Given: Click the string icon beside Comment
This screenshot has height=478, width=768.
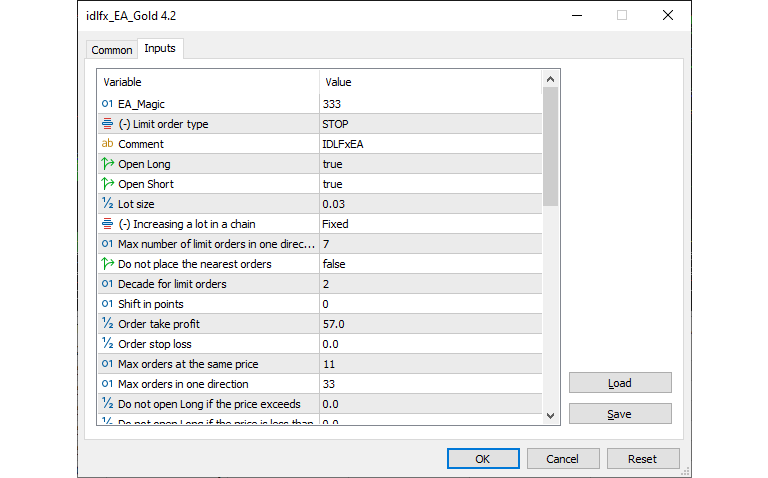Looking at the screenshot, I should tap(107, 144).
